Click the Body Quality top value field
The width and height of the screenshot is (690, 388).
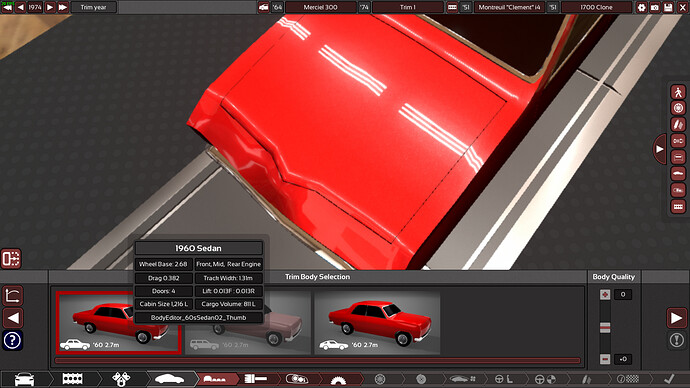coord(623,294)
